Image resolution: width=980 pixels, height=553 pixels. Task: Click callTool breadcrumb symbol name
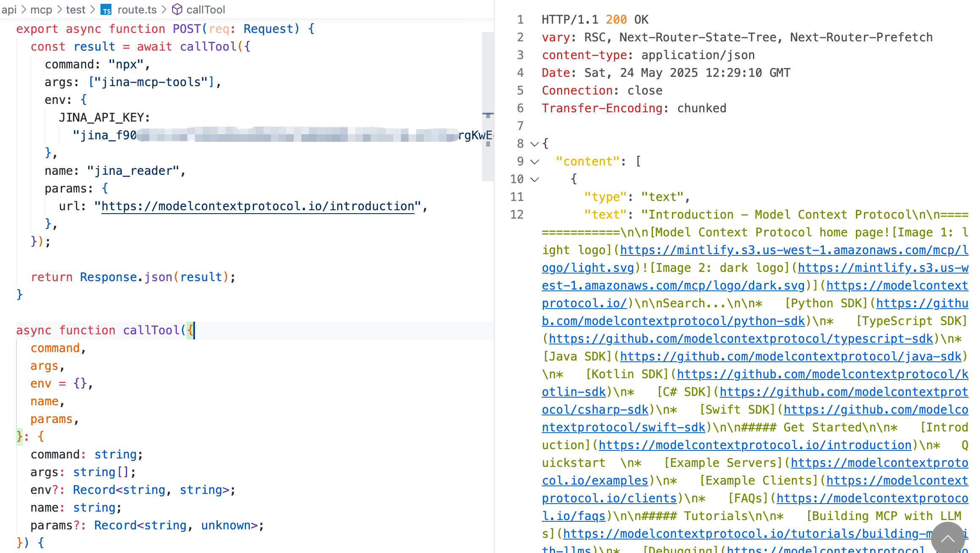[x=206, y=9]
